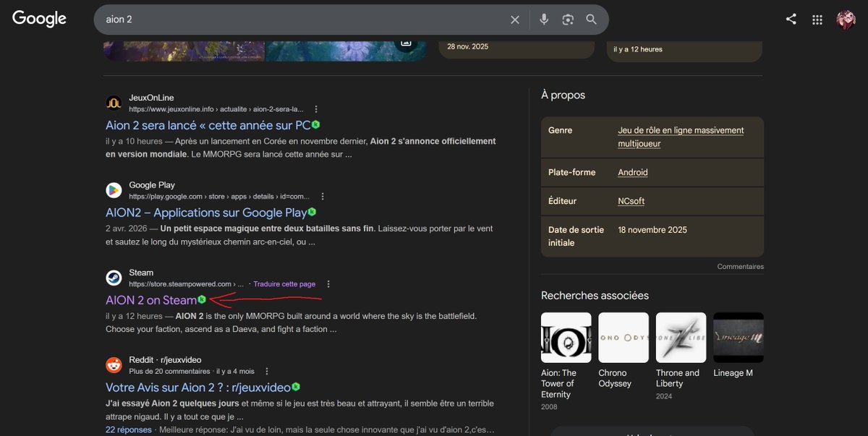The width and height of the screenshot is (868, 436).
Task: Open Google Lens image search icon
Action: click(568, 20)
